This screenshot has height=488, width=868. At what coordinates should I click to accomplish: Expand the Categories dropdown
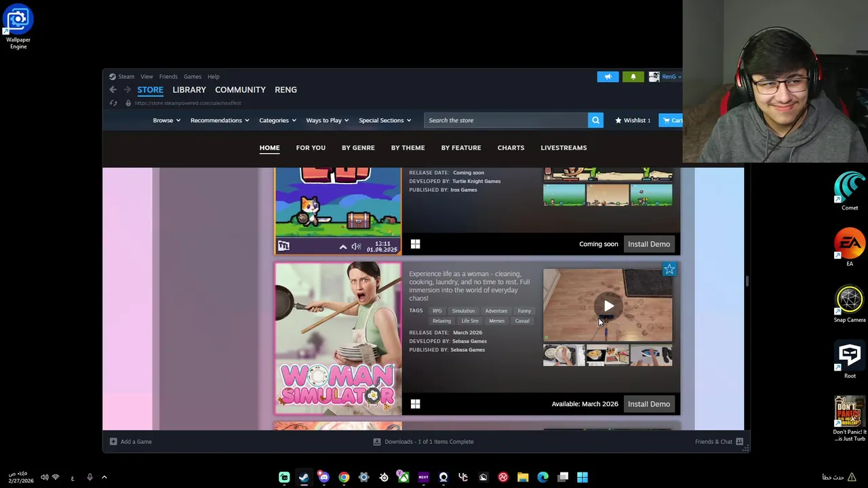(x=277, y=120)
